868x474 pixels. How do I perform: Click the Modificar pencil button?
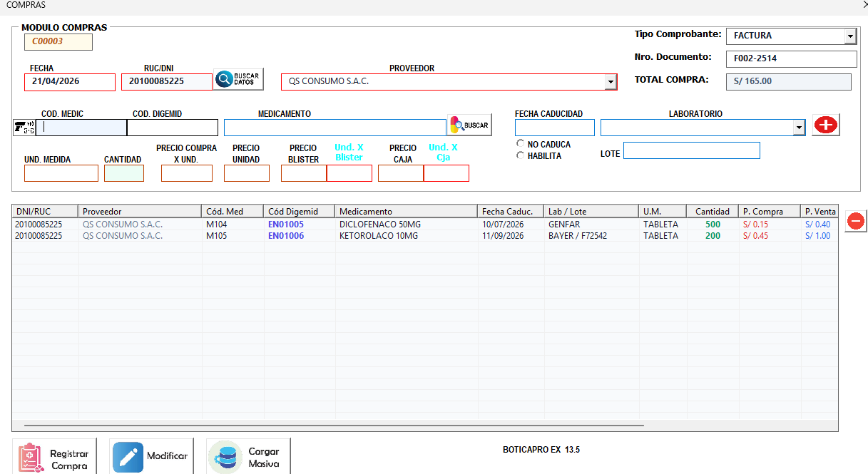click(x=151, y=457)
